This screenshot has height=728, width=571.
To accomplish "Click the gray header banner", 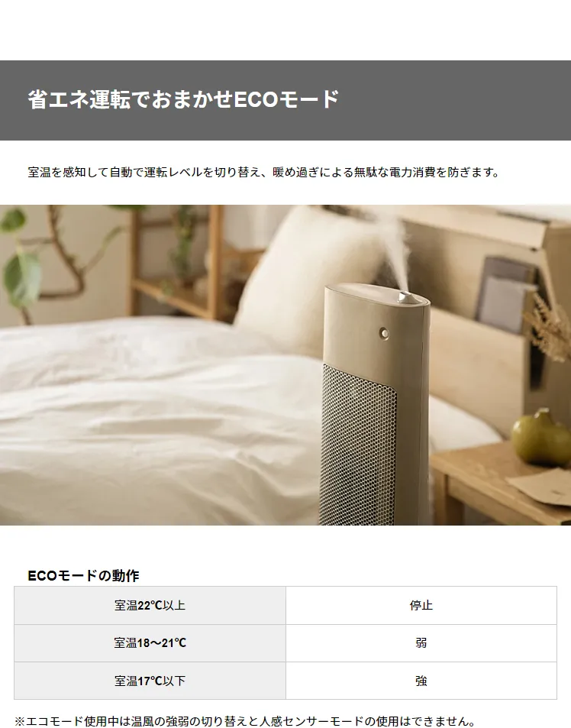I will point(285,100).
